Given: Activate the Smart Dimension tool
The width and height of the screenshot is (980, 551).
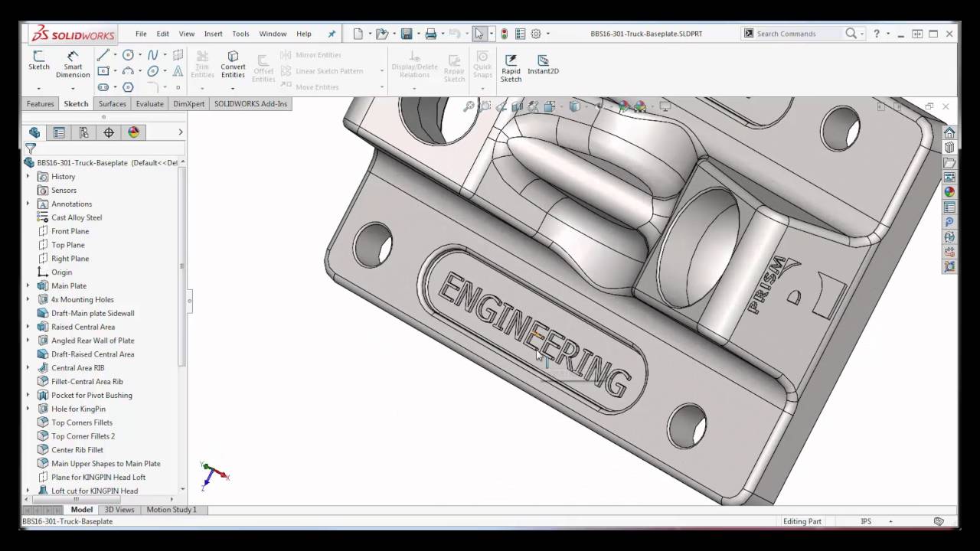Looking at the screenshot, I should [73, 64].
